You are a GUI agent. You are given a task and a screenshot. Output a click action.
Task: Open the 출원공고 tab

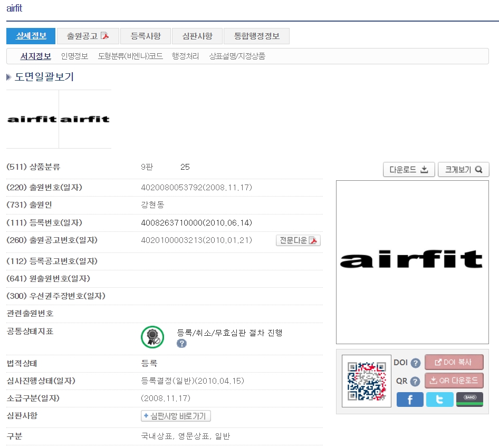tap(88, 36)
